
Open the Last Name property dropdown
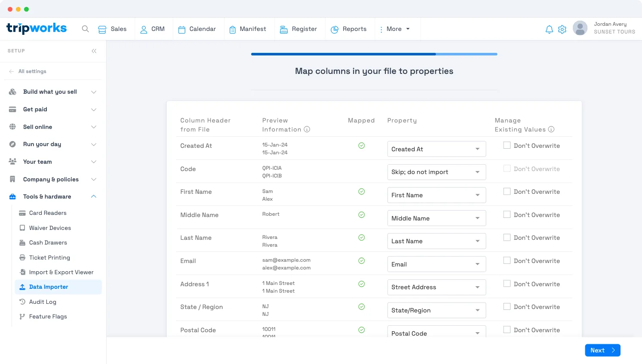437,241
